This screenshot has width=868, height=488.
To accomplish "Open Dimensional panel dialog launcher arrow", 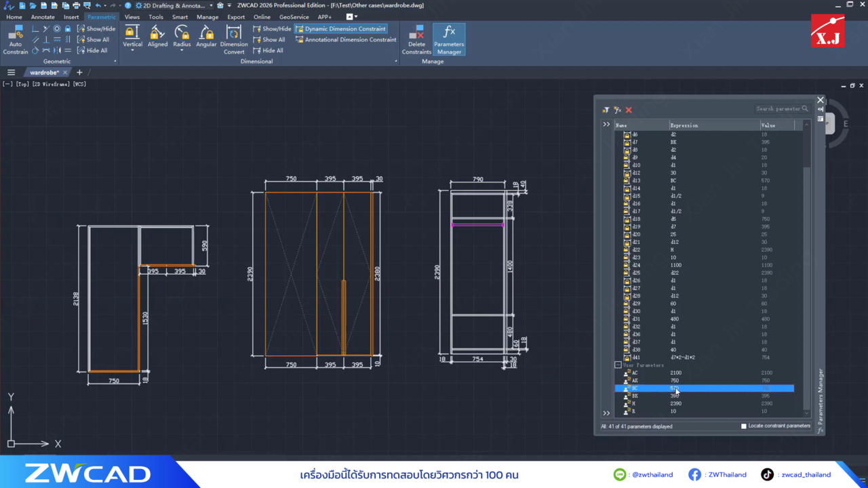I will (x=396, y=62).
